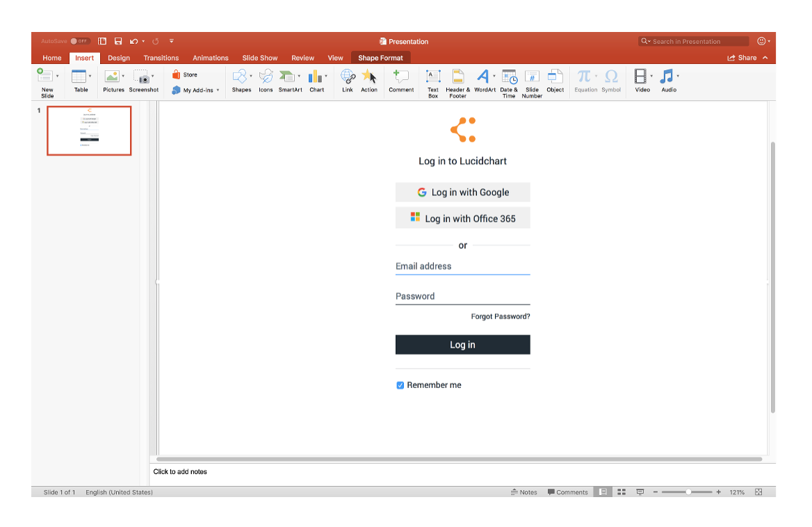Click the vertical scrollbar of the slide area
The width and height of the screenshot is (812, 527).
pyautogui.click(x=772, y=277)
